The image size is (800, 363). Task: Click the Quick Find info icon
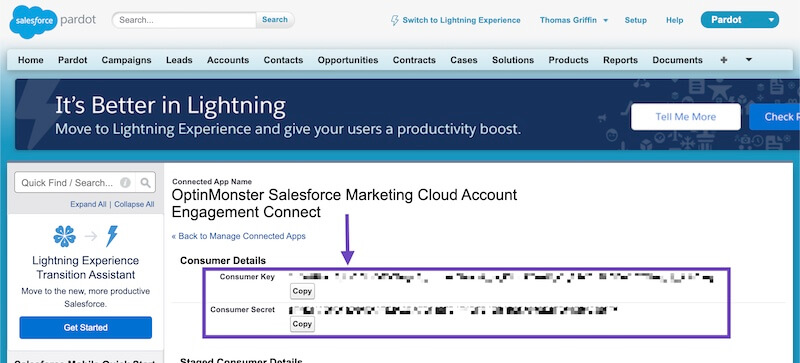coord(125,183)
